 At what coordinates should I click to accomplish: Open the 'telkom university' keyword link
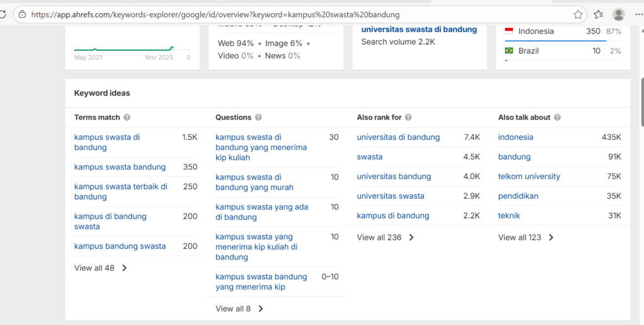pos(529,176)
